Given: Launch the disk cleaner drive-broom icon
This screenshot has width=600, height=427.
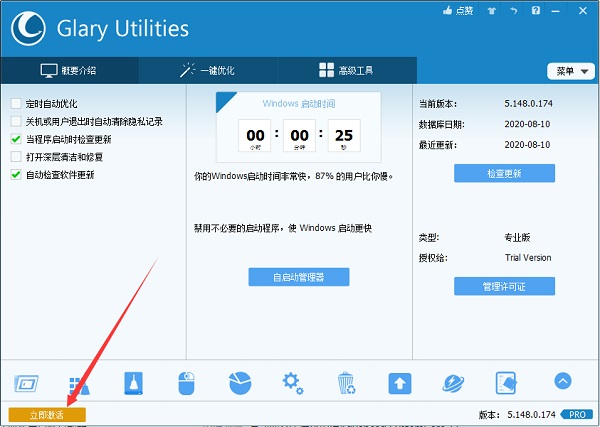Looking at the screenshot, I should pyautogui.click(x=133, y=383).
